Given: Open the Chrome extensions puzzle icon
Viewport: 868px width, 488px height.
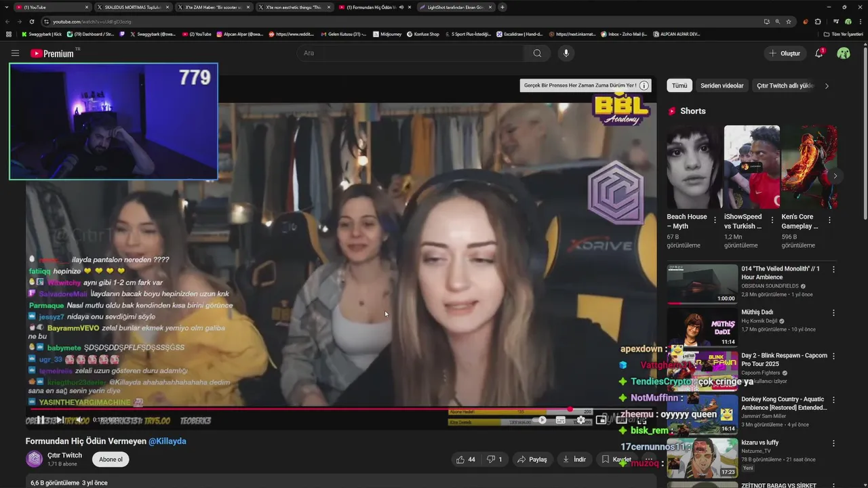Looking at the screenshot, I should pyautogui.click(x=818, y=22).
